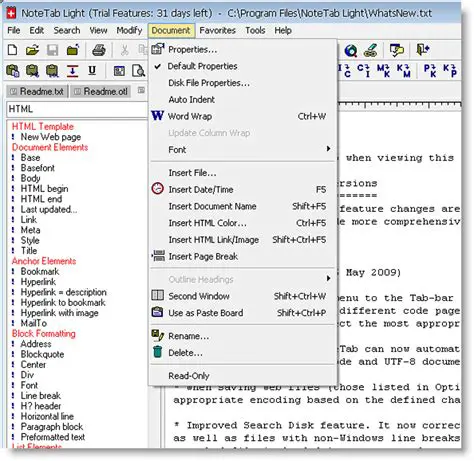Open the HTML library dropdown field
Screen dimensions: 474x461
77,109
